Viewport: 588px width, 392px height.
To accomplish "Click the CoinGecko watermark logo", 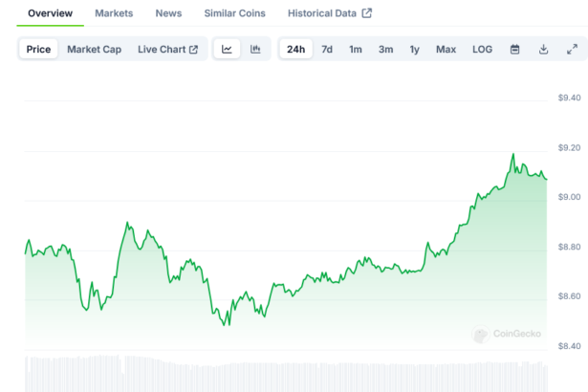I will click(507, 334).
